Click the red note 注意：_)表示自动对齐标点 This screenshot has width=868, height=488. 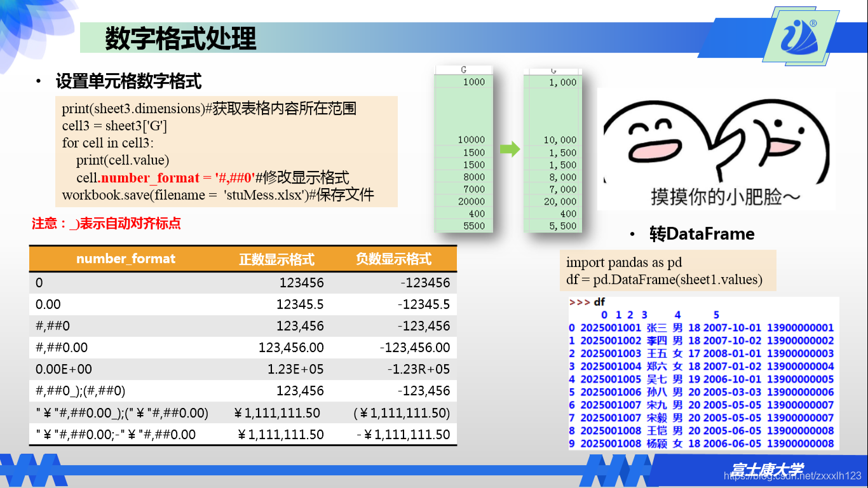coord(106,224)
